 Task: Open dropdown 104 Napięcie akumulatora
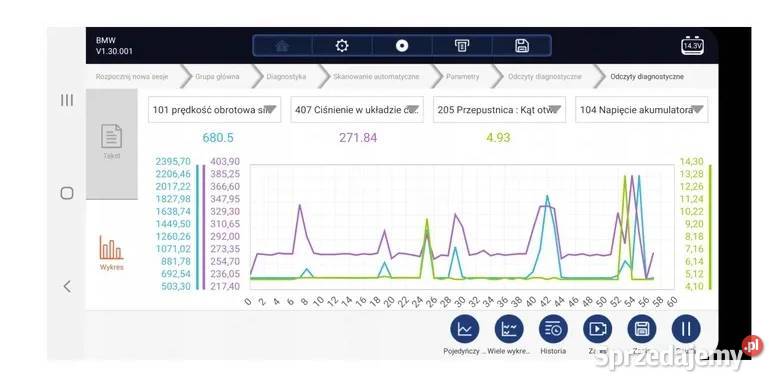click(642, 109)
